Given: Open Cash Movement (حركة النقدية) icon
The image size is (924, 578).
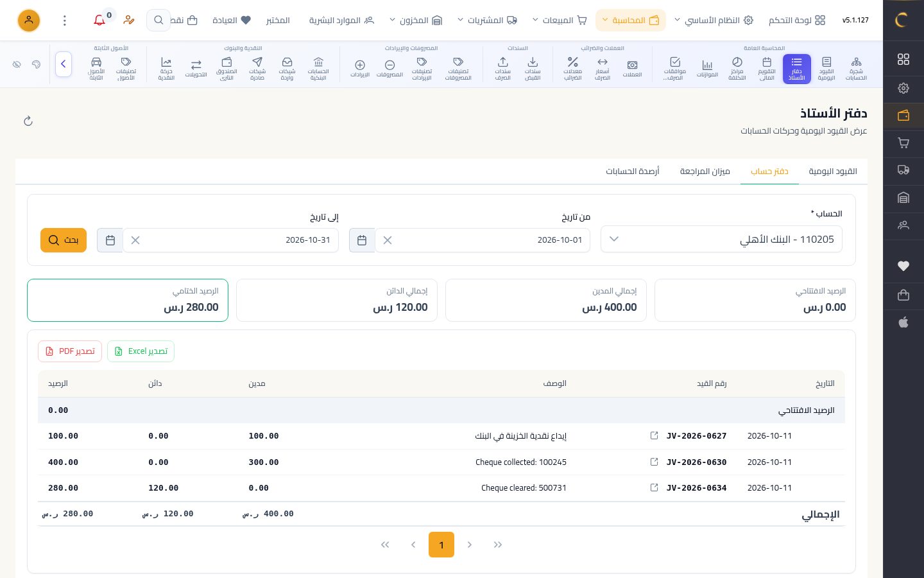Looking at the screenshot, I should (x=166, y=69).
